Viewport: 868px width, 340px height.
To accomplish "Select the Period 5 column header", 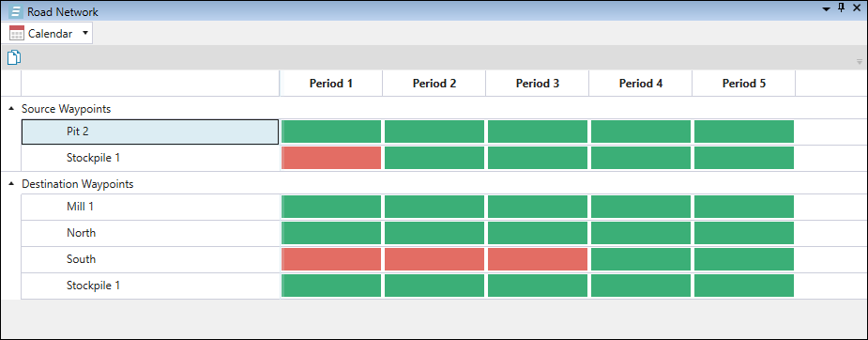I will click(744, 84).
